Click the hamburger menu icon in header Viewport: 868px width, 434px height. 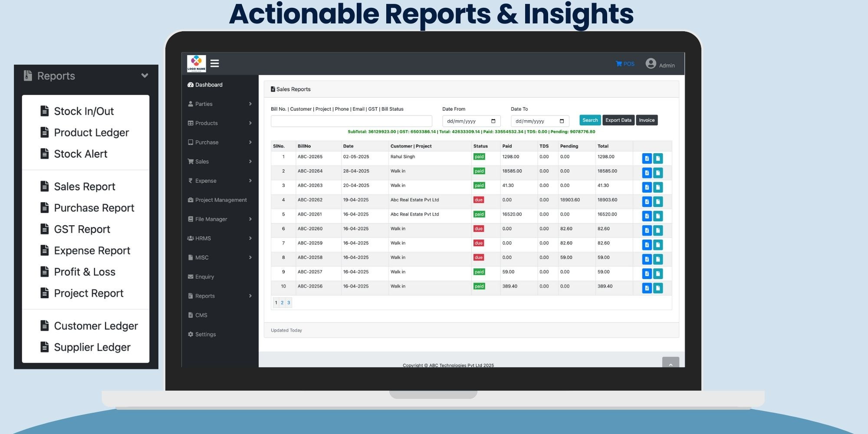[214, 63]
